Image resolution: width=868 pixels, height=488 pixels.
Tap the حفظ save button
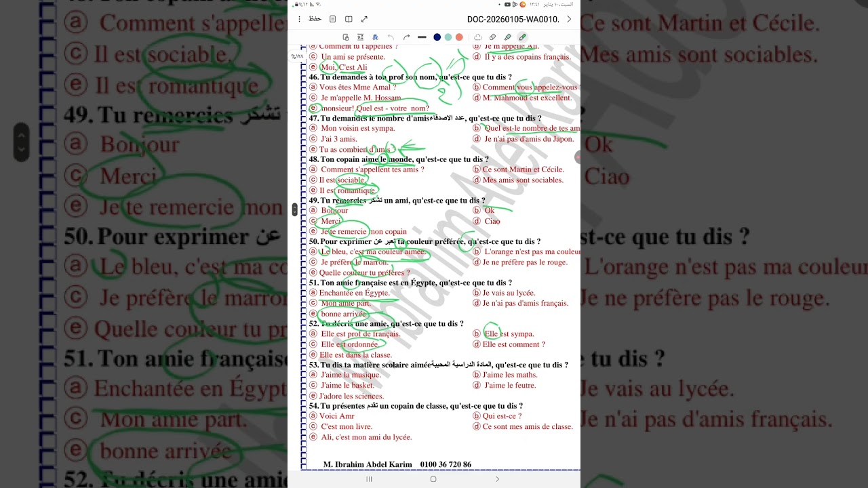(x=315, y=19)
